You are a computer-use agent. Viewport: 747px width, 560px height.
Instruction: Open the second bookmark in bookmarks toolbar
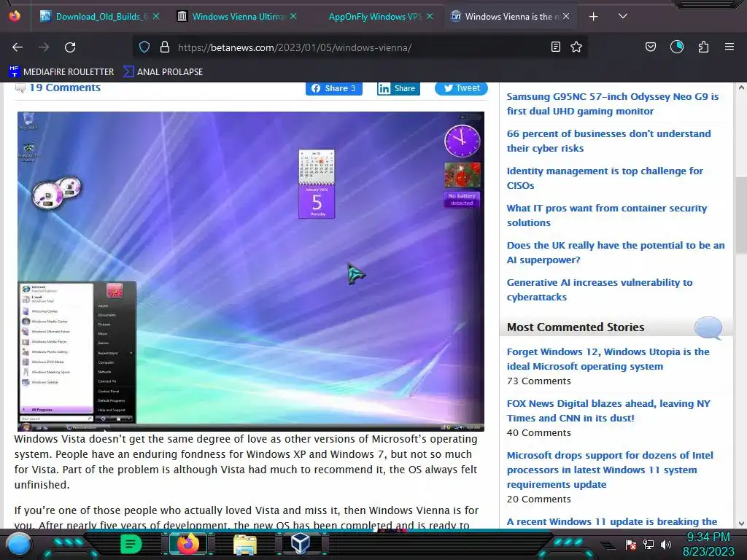pyautogui.click(x=163, y=72)
